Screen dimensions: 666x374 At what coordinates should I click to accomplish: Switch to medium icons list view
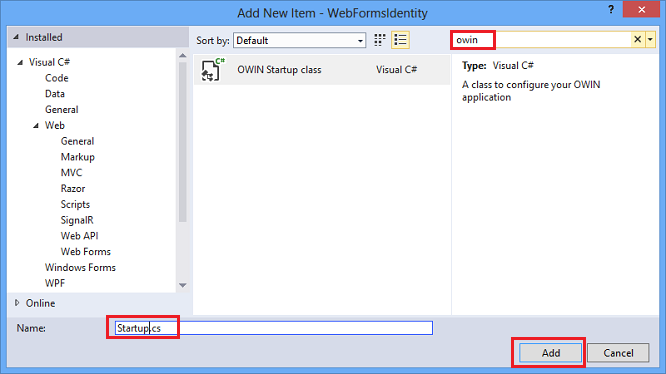[x=400, y=40]
